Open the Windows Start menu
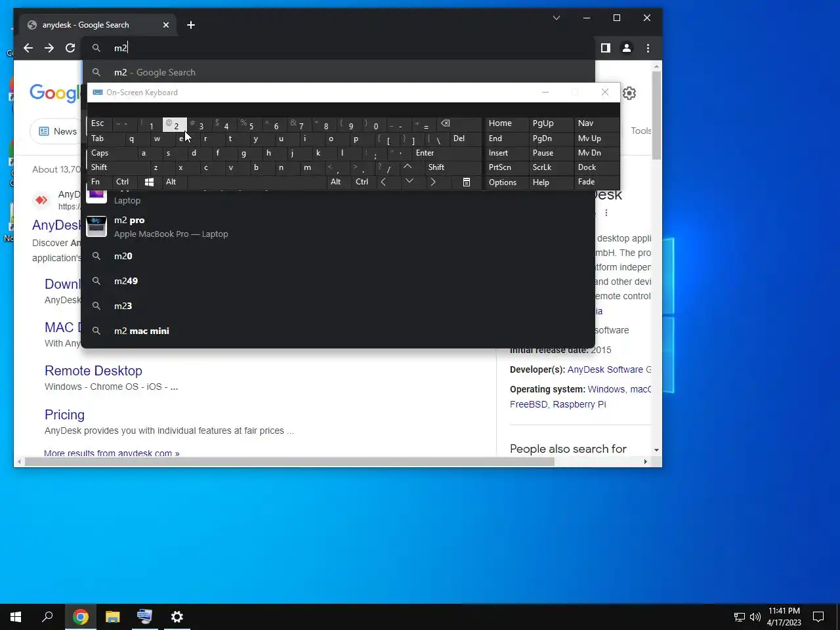This screenshot has width=840, height=630. click(16, 617)
